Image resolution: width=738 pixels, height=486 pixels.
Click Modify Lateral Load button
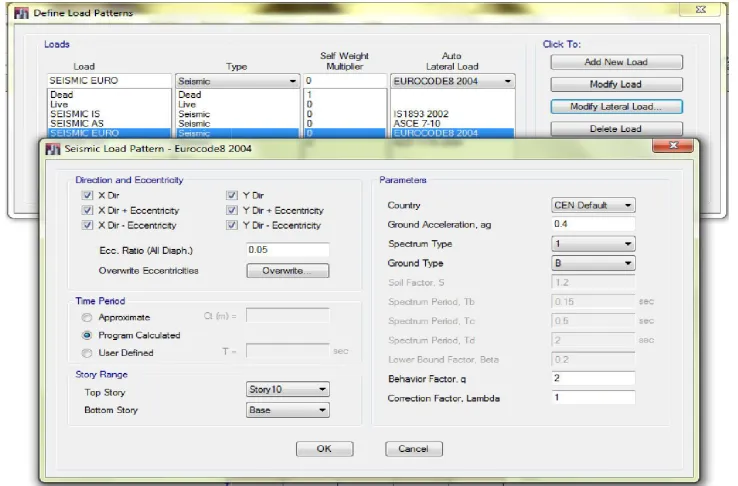tap(617, 107)
